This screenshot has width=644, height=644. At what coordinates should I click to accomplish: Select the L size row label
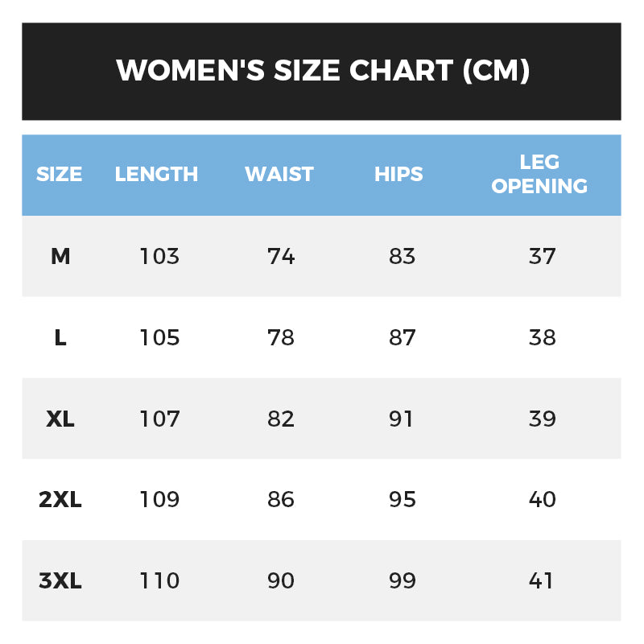[x=60, y=338]
